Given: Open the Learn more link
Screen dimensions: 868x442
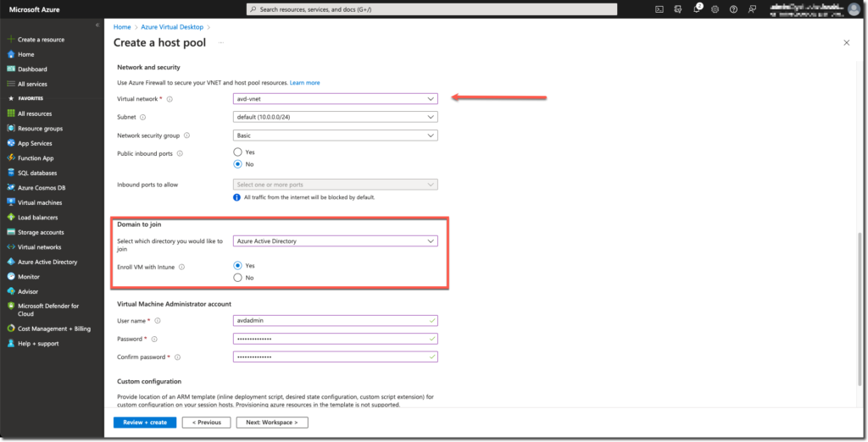Looking at the screenshot, I should [304, 83].
